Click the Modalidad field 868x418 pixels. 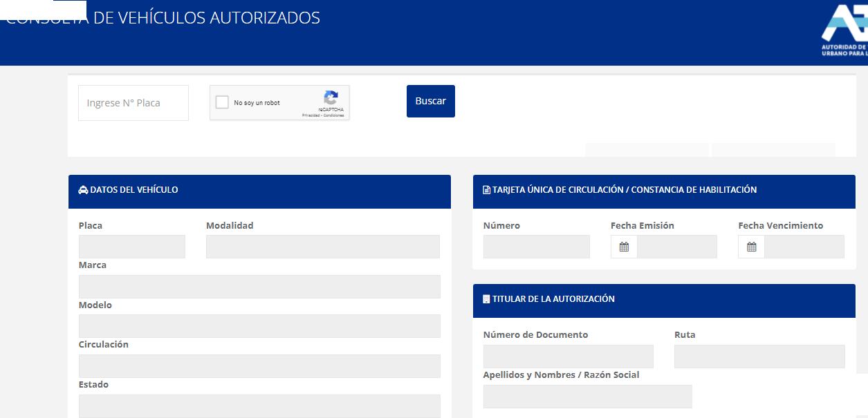[322, 246]
